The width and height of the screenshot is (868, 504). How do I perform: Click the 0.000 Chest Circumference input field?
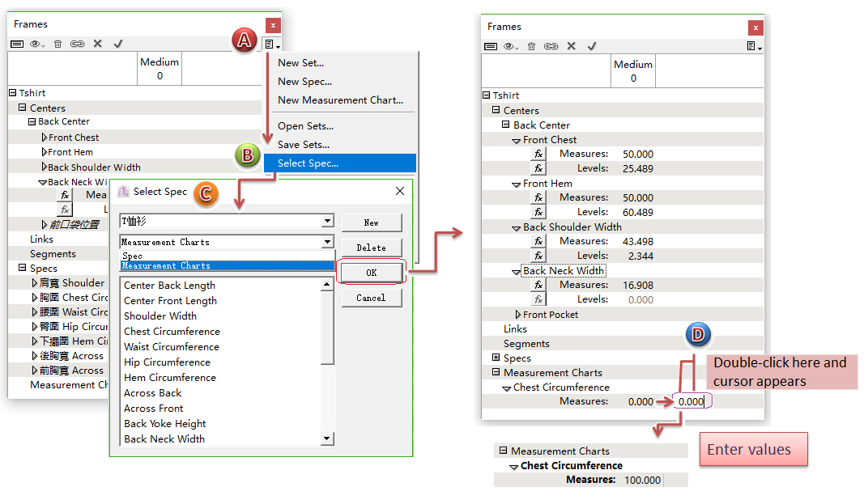click(x=692, y=401)
